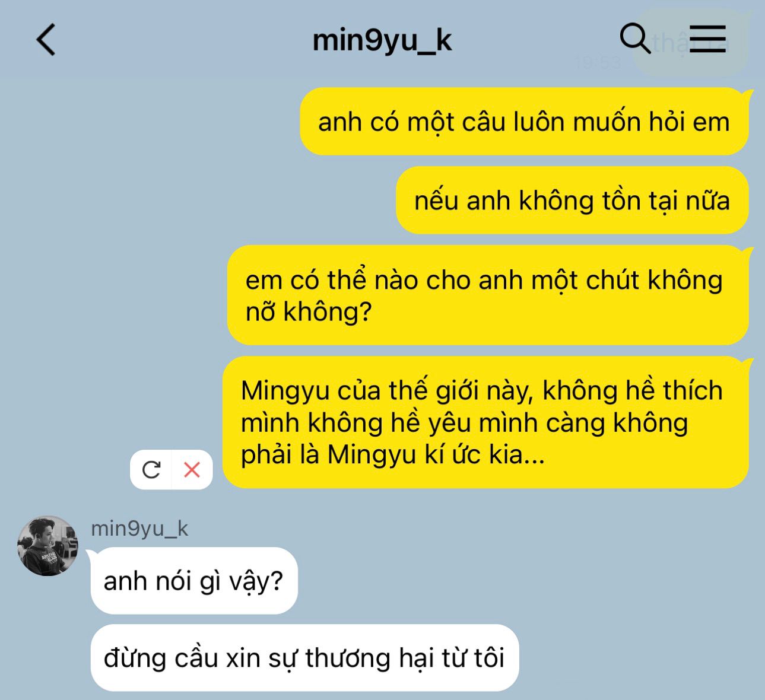Click the word 'Mingyu kí ức kia...'
765x700 pixels.
(436, 455)
